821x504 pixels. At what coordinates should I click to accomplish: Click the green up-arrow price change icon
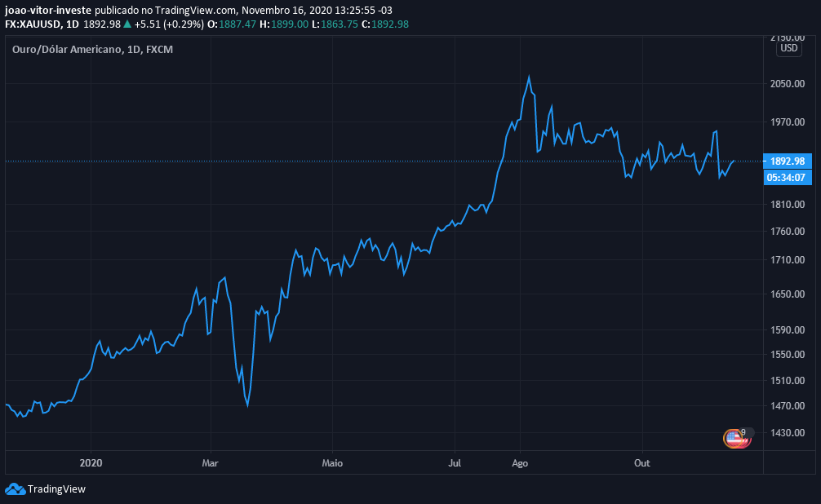pyautogui.click(x=127, y=24)
